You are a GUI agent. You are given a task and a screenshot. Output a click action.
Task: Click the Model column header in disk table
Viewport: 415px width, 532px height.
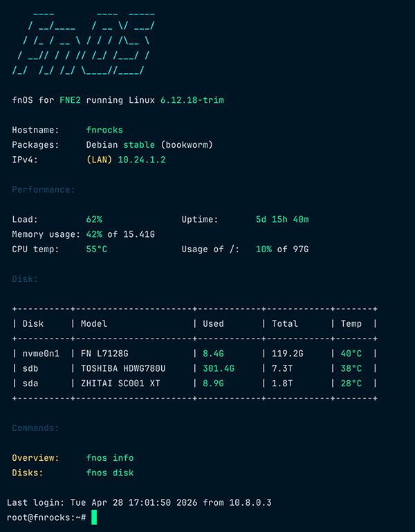(94, 323)
